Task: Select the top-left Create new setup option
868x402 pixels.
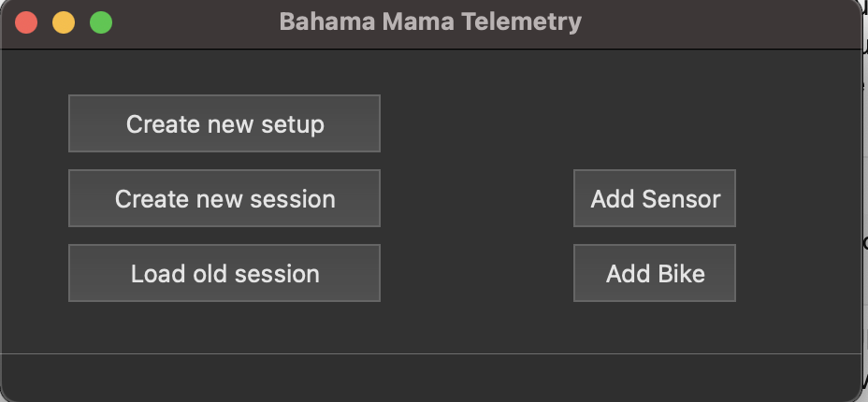Action: coord(224,123)
